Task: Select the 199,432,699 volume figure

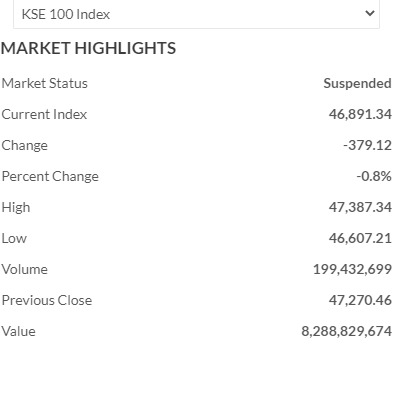Action: pos(352,269)
